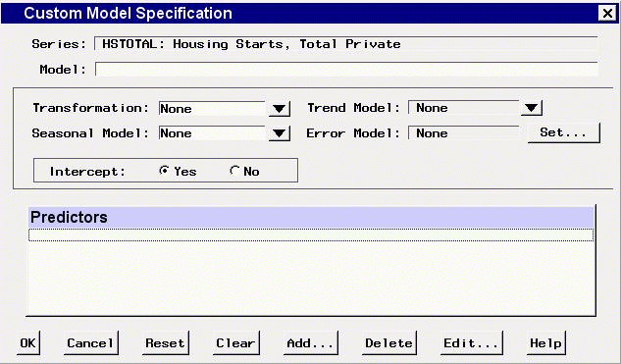621x364 pixels.
Task: Select the empty first row in Predictors list
Action: pyautogui.click(x=311, y=234)
